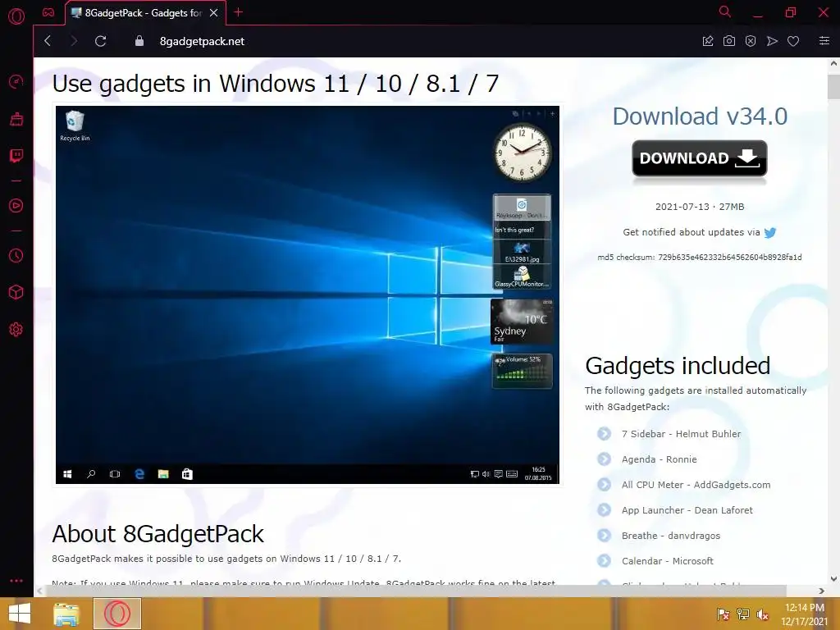Click the scroll down arrow of page
This screenshot has width=840, height=630.
(x=833, y=578)
